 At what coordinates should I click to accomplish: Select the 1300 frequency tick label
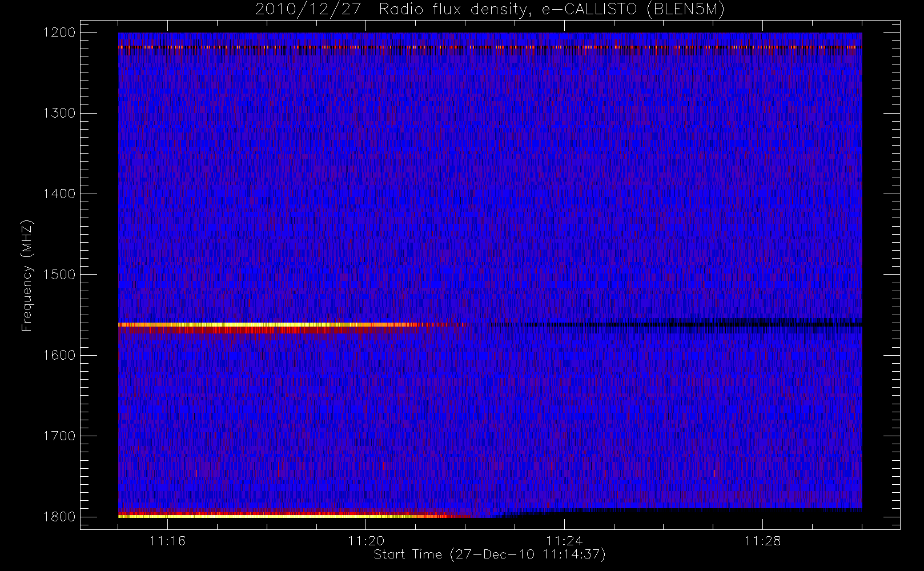(59, 113)
